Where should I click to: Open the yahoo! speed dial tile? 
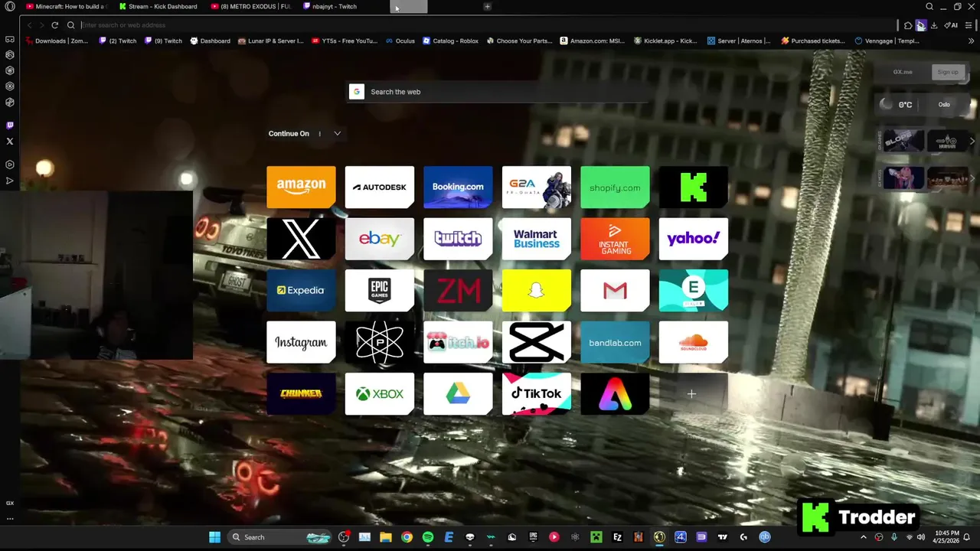pos(694,239)
